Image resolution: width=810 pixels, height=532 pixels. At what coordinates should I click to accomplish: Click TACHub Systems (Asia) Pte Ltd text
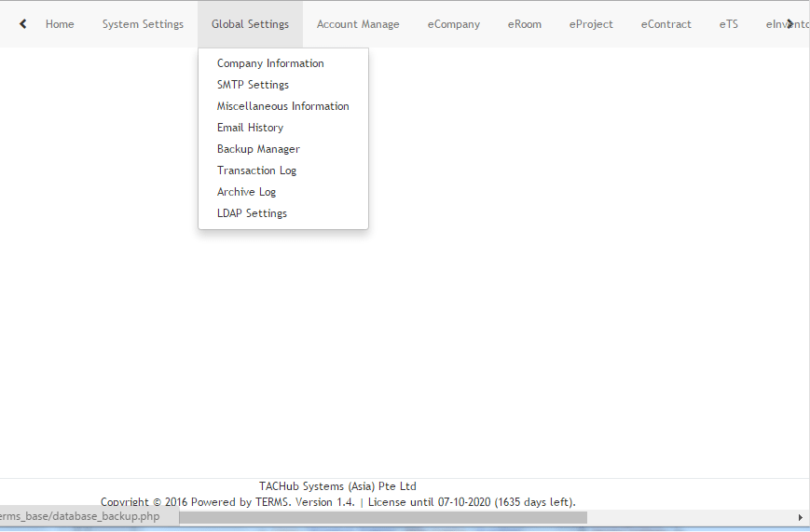tap(337, 486)
